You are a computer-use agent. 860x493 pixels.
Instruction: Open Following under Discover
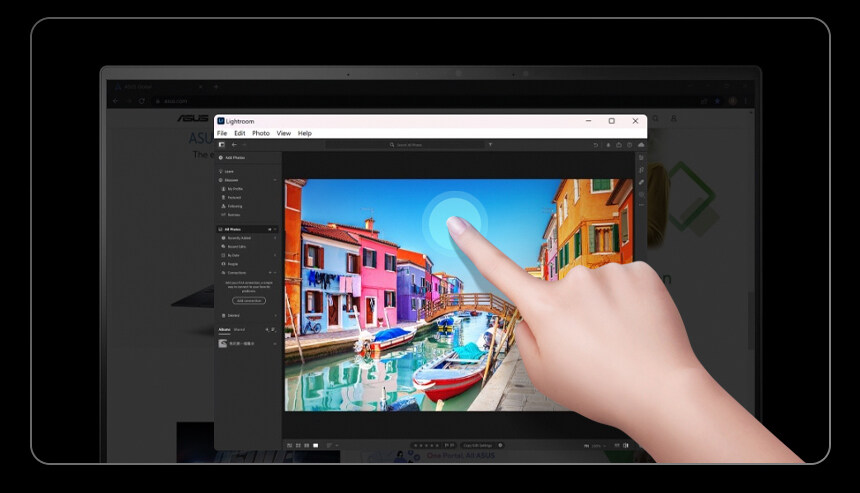click(232, 206)
